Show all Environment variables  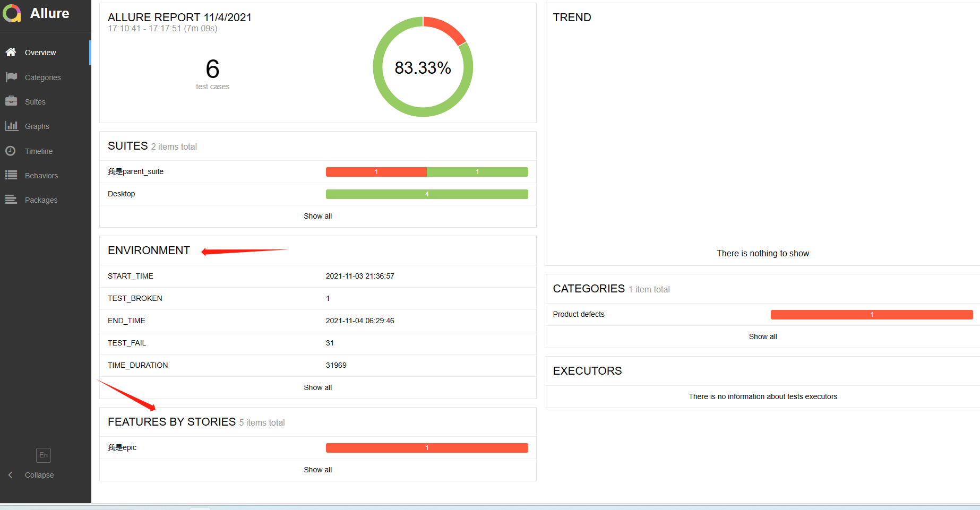(317, 387)
